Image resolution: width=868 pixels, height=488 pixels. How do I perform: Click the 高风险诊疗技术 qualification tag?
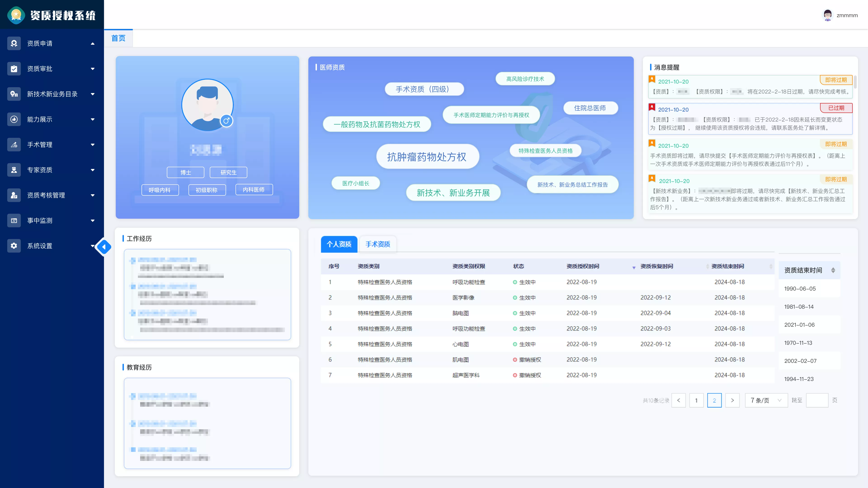pos(525,79)
